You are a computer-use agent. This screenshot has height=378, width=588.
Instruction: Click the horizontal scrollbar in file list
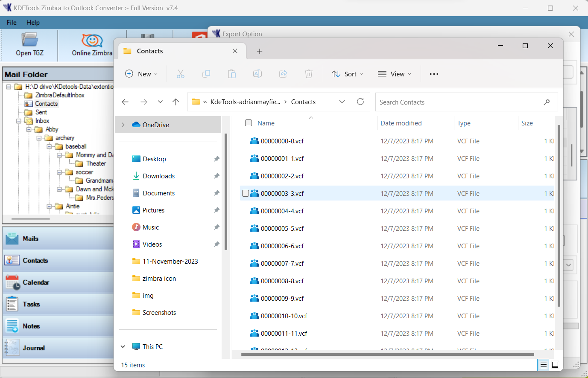tap(387, 354)
